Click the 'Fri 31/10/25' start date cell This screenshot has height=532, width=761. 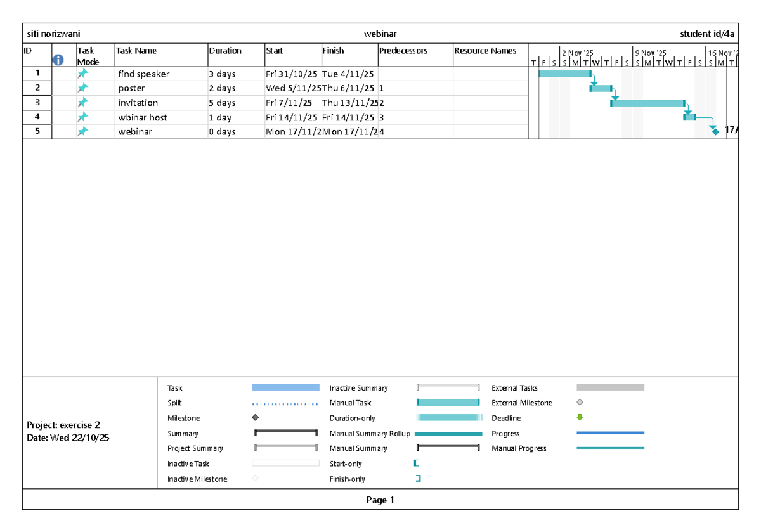(x=293, y=74)
